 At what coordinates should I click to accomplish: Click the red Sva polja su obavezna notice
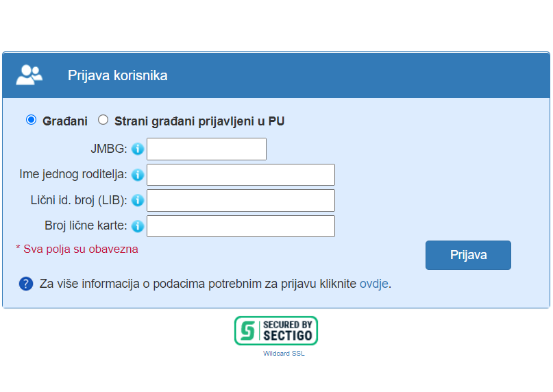tap(77, 249)
